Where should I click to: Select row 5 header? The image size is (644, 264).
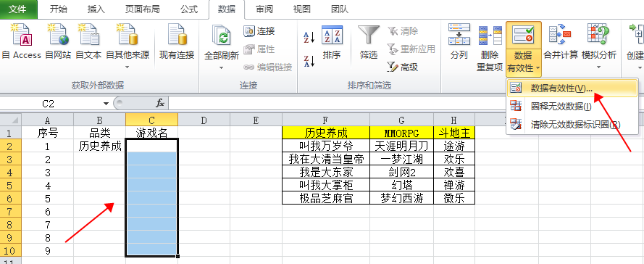[11, 186]
